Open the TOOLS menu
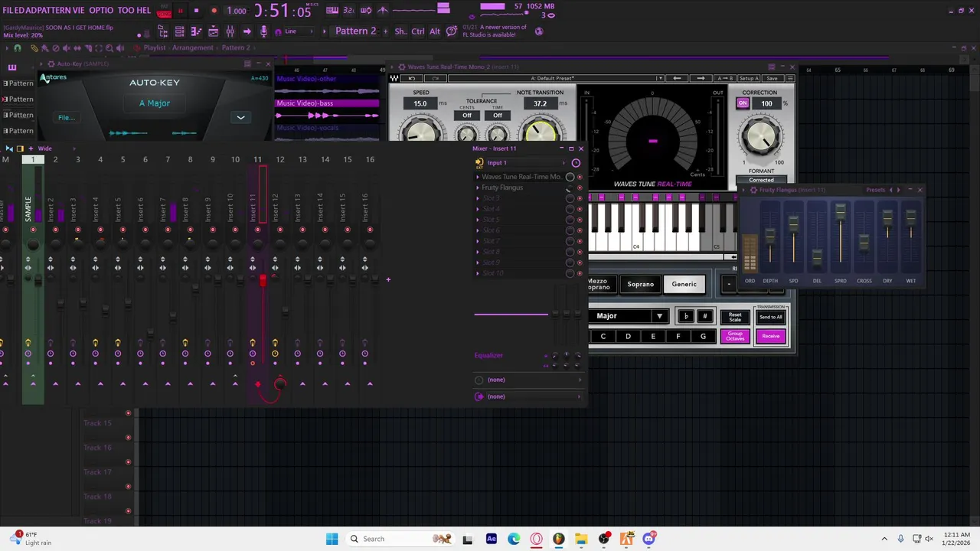The height and width of the screenshot is (551, 980). pyautogui.click(x=126, y=11)
